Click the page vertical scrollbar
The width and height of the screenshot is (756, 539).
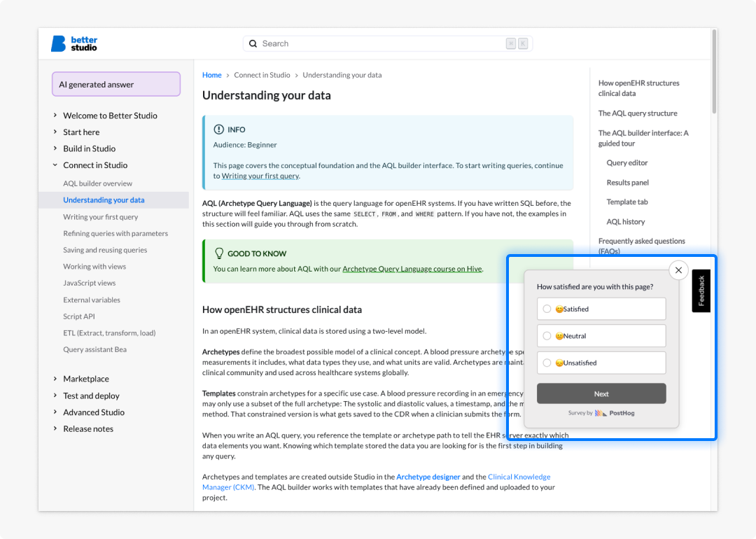(714, 71)
